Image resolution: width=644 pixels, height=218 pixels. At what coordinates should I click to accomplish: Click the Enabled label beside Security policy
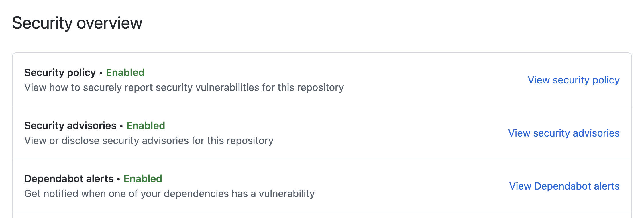[x=125, y=73]
